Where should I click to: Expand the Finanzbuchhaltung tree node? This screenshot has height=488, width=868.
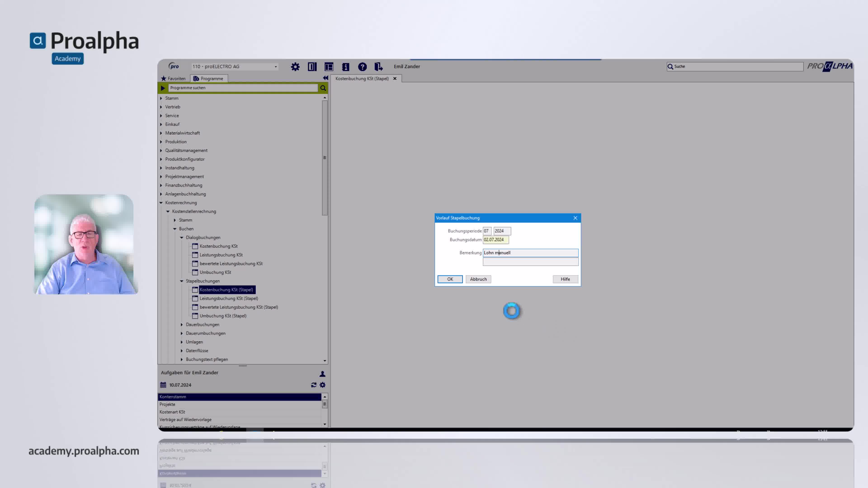pos(161,185)
